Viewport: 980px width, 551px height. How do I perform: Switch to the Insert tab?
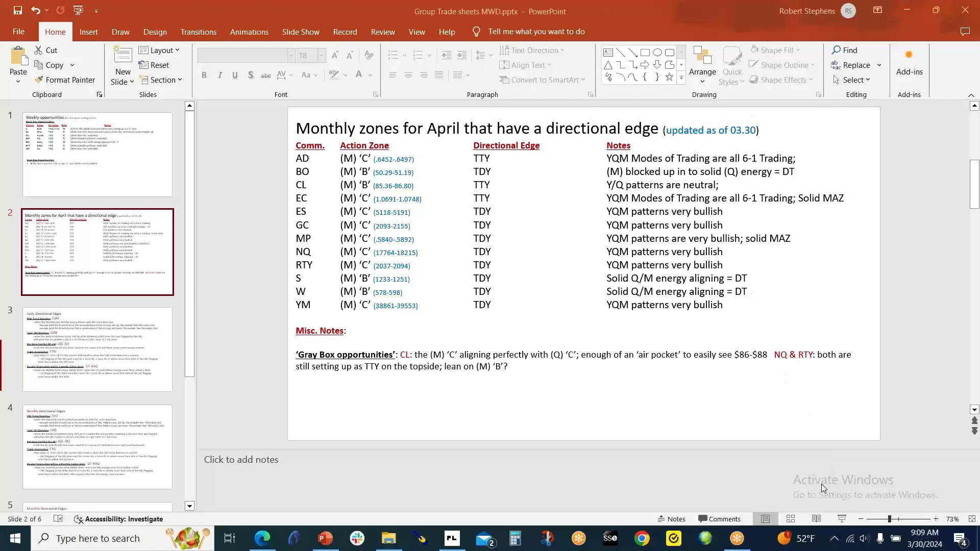click(88, 32)
